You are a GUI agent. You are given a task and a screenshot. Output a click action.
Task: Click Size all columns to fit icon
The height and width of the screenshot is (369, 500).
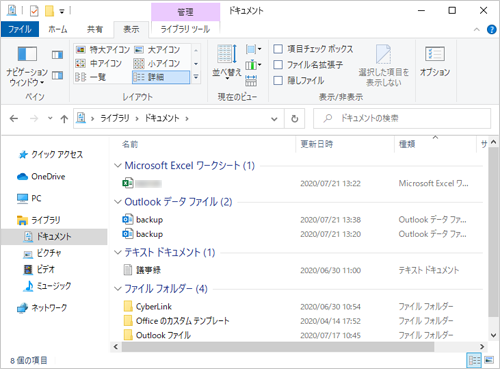coord(251,80)
